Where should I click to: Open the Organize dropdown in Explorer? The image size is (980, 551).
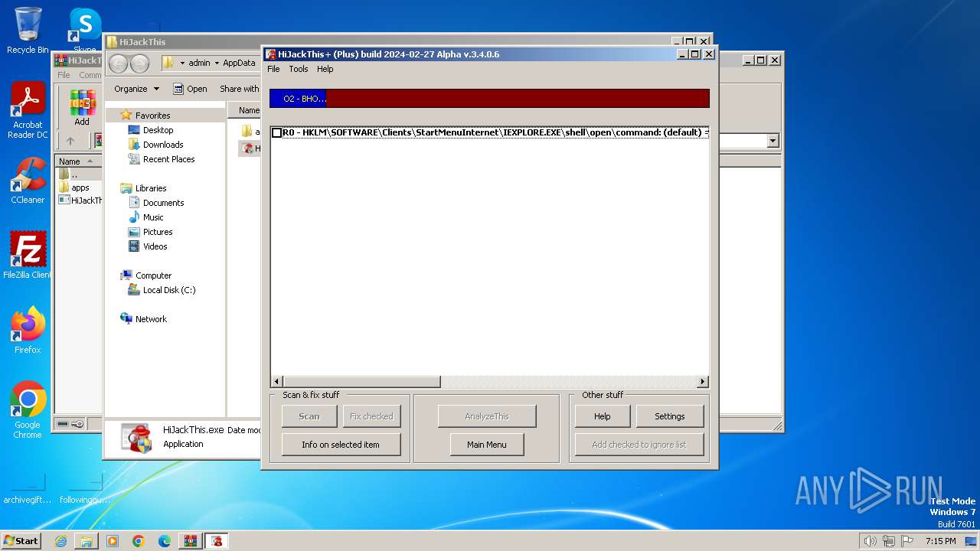tap(137, 89)
